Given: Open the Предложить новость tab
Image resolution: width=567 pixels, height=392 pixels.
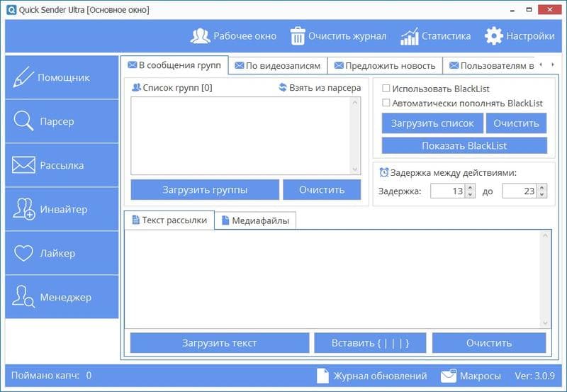Looking at the screenshot, I should 385,66.
